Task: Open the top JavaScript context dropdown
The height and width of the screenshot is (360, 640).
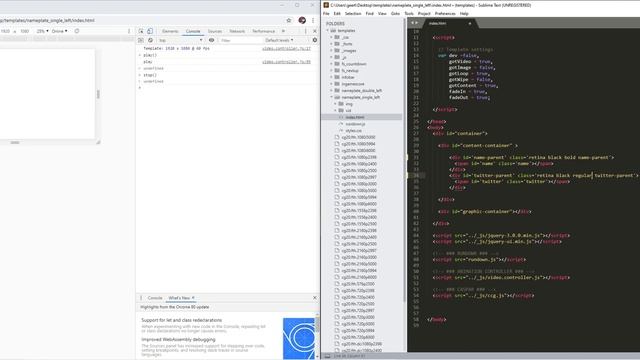Action: point(180,40)
